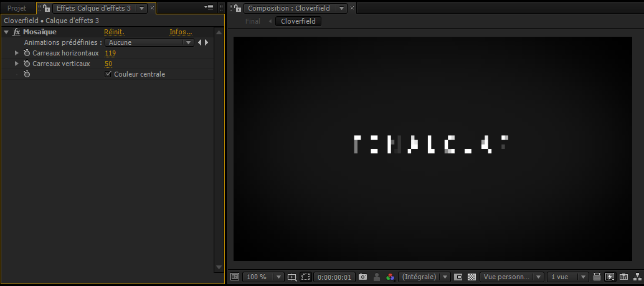Viewport: 644px width, 286px height.
Task: Uncheck the Couleur centrale checkbox
Action: 108,74
